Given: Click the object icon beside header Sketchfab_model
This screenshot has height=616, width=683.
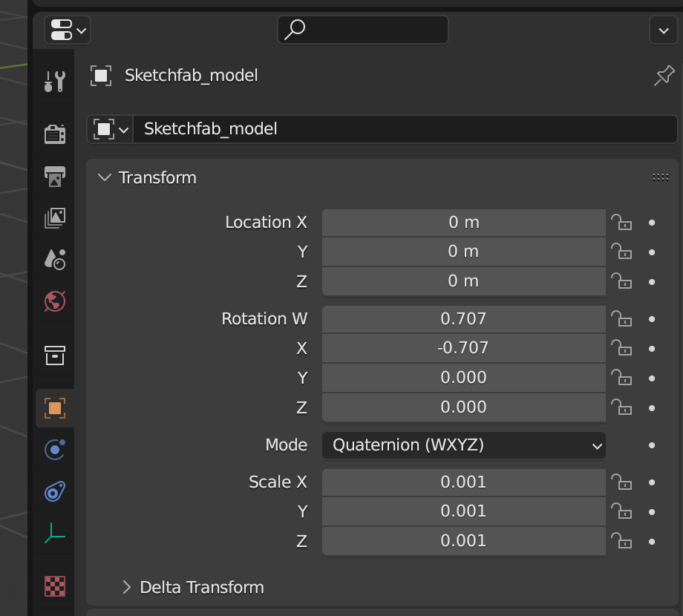Looking at the screenshot, I should click(101, 76).
